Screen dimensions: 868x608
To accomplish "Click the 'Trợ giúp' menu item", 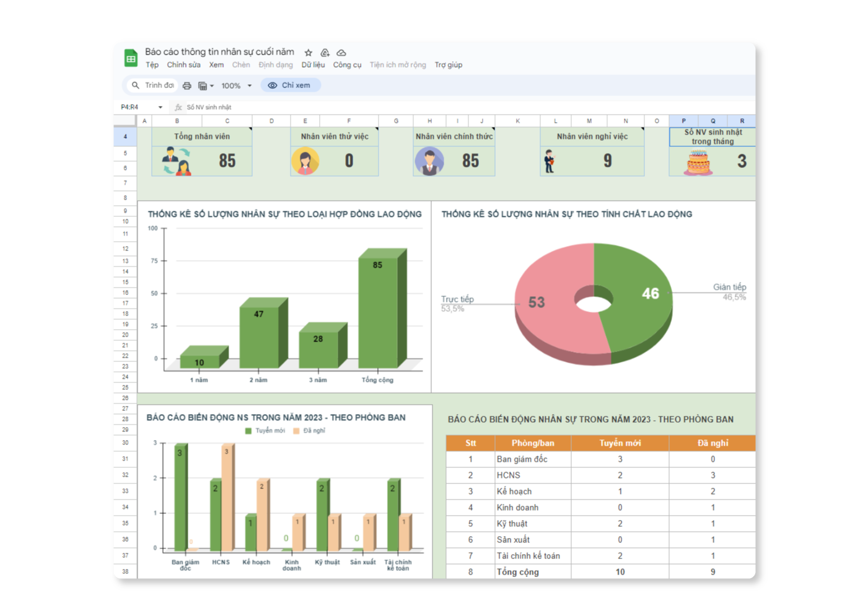I will tap(448, 65).
